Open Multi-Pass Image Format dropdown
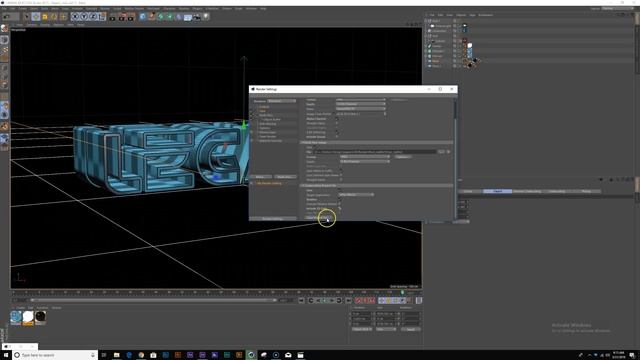Screen dimensions: 640x360 click(365, 157)
